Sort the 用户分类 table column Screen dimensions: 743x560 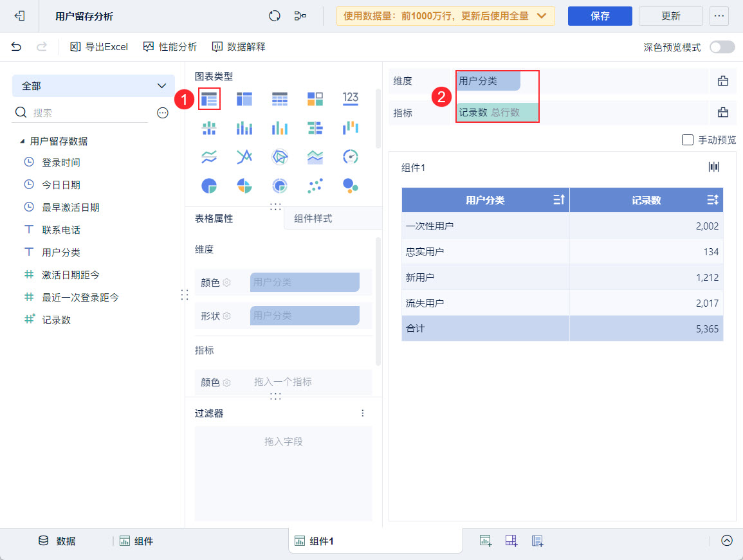(559, 199)
